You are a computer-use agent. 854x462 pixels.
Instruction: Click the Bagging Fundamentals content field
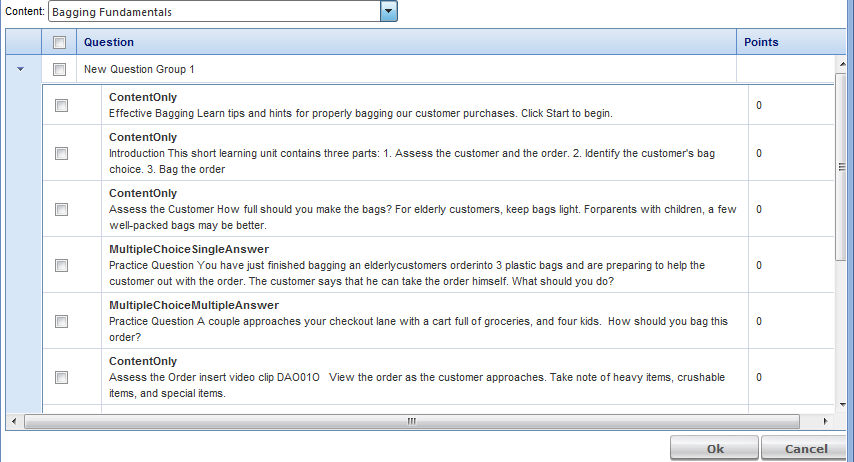(215, 11)
